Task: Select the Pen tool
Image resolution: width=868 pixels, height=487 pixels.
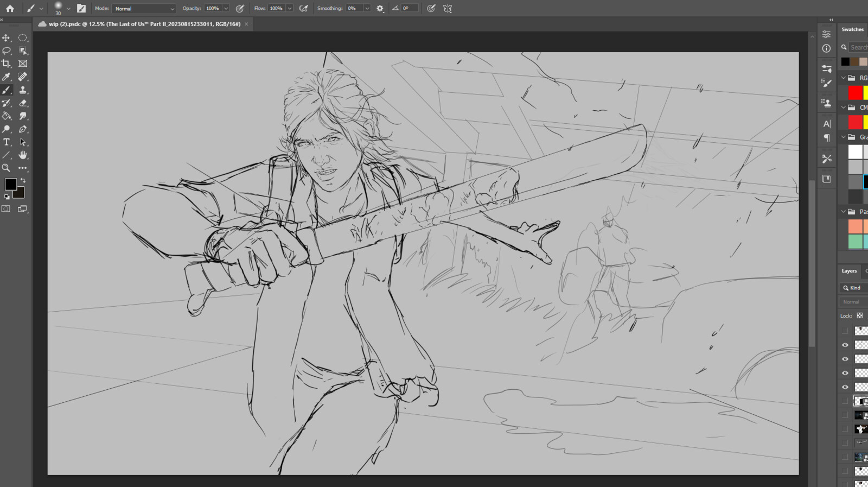Action: click(23, 129)
